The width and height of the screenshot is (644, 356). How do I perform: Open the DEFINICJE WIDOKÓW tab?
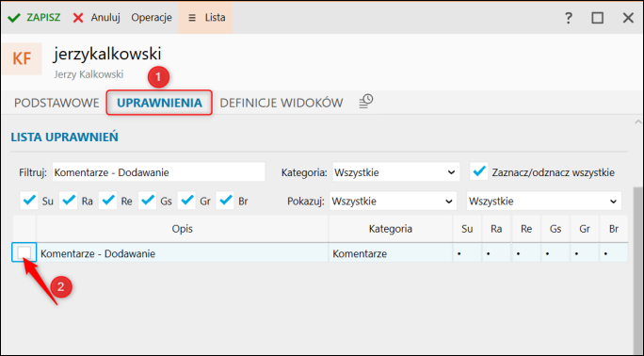(282, 103)
